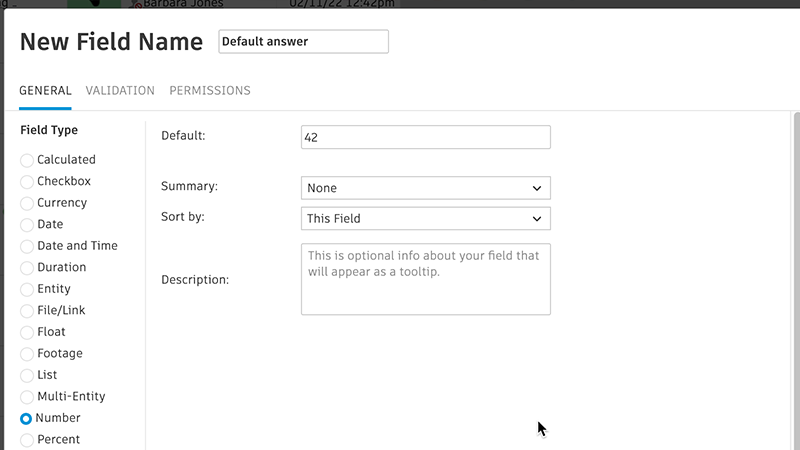Open the Permissions tab

tap(210, 91)
